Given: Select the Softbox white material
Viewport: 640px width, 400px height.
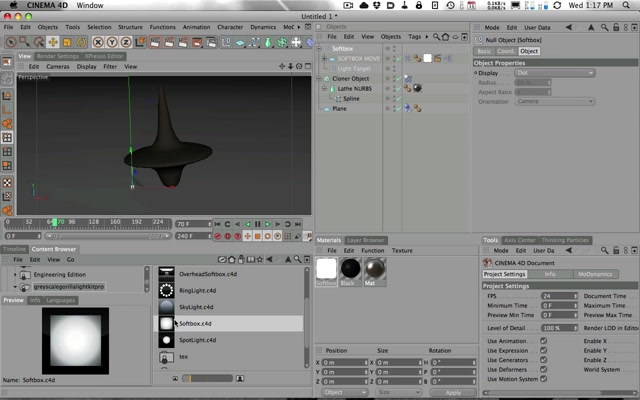Looking at the screenshot, I should pos(326,271).
